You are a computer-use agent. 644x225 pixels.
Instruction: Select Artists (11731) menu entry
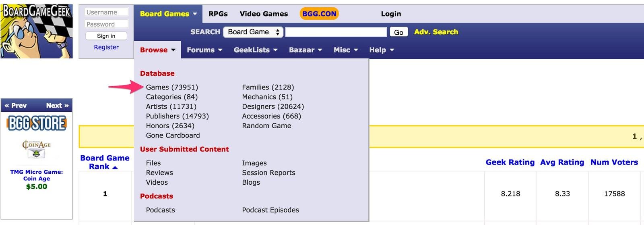click(x=171, y=106)
